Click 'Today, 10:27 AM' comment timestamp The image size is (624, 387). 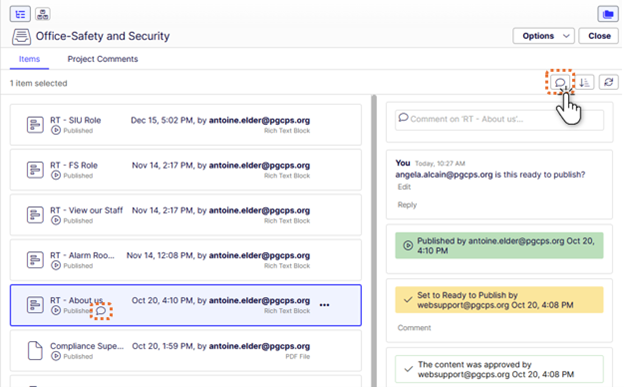click(440, 163)
